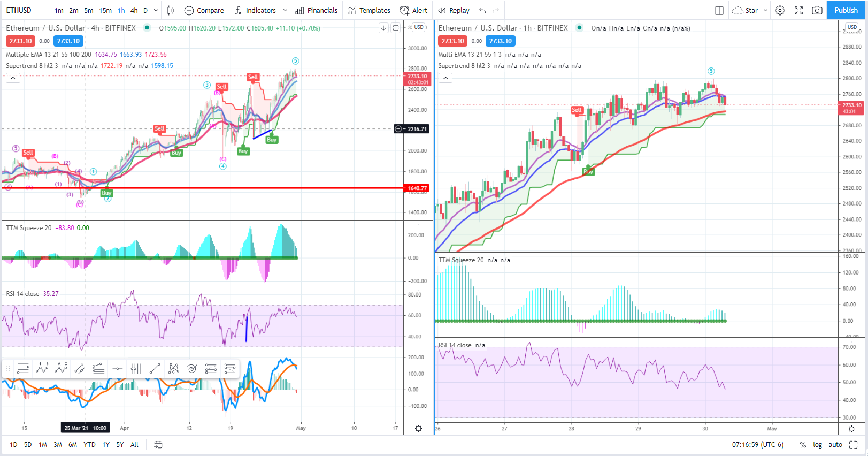This screenshot has height=456, width=868.
Task: Set date range to 5D
Action: pos(28,444)
